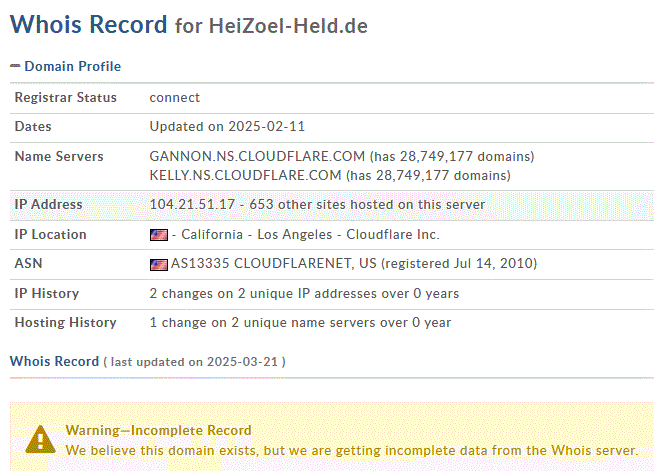Click the HeiZoel-Held.de domain title

pos(288,25)
